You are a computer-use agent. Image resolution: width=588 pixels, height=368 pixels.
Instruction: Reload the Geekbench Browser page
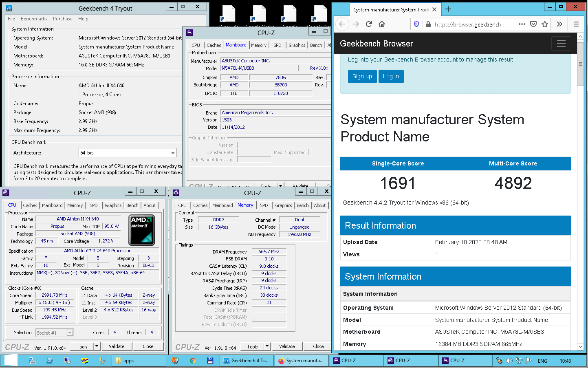[x=369, y=24]
